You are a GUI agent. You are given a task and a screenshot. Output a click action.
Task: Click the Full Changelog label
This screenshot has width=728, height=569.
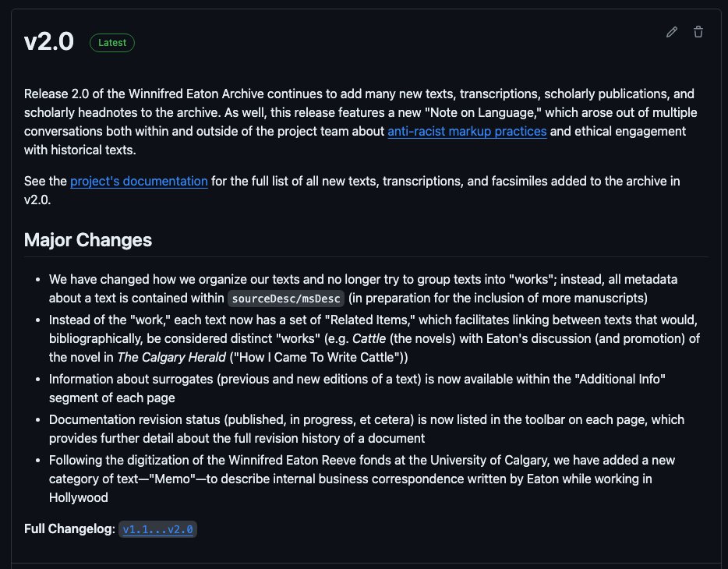pyautogui.click(x=69, y=529)
